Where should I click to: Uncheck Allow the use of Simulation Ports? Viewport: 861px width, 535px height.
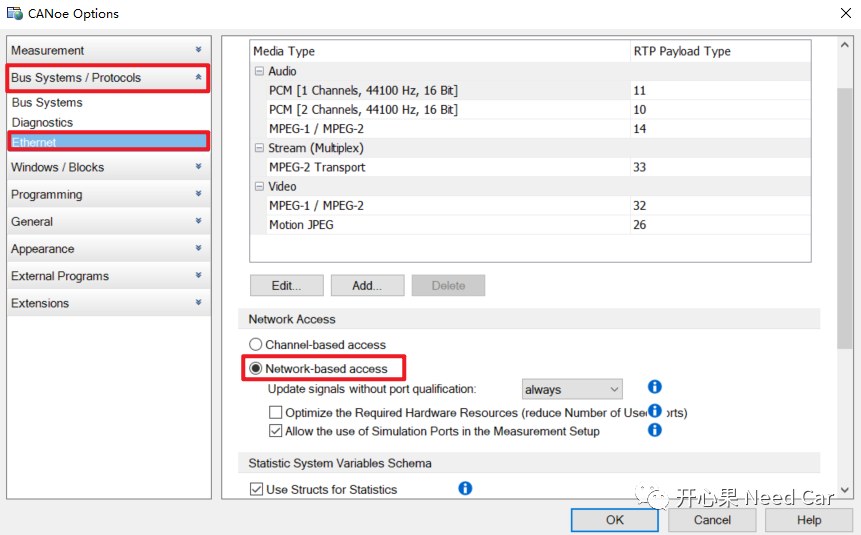tap(276, 431)
